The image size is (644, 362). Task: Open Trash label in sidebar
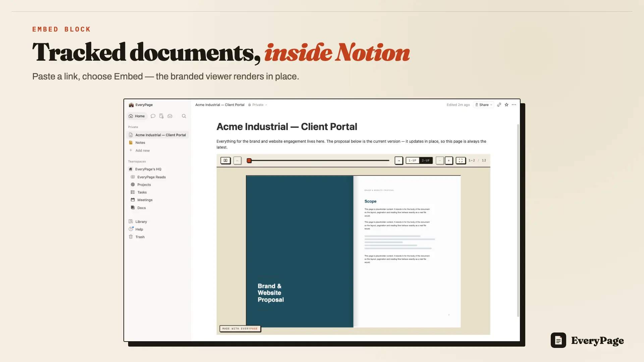tap(140, 237)
